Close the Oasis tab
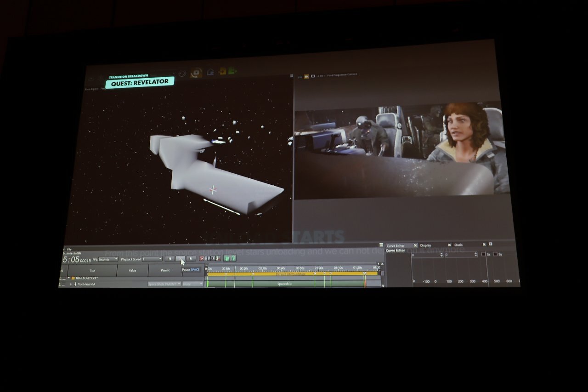The height and width of the screenshot is (392, 588). pos(484,244)
